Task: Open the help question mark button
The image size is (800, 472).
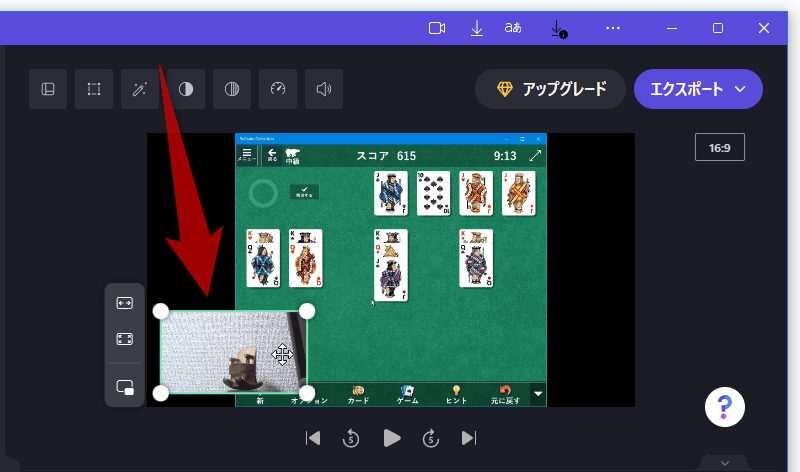Action: (724, 407)
